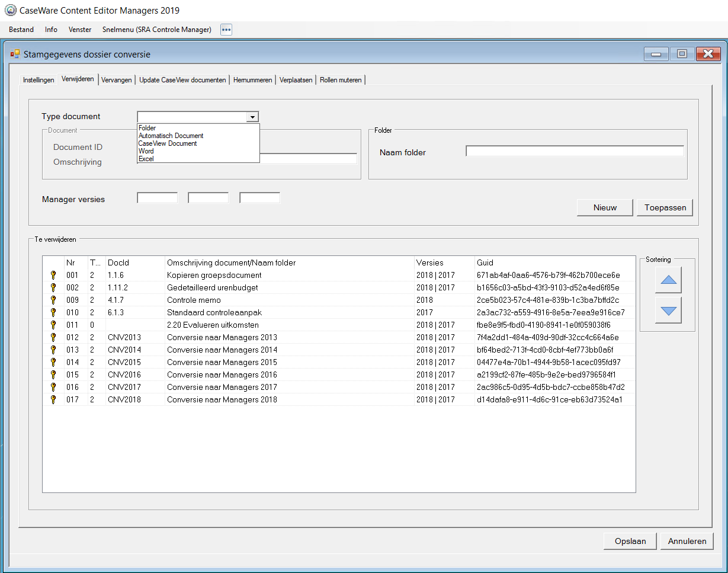
Task: Click the key icon for CNV2017 row
Action: [53, 387]
